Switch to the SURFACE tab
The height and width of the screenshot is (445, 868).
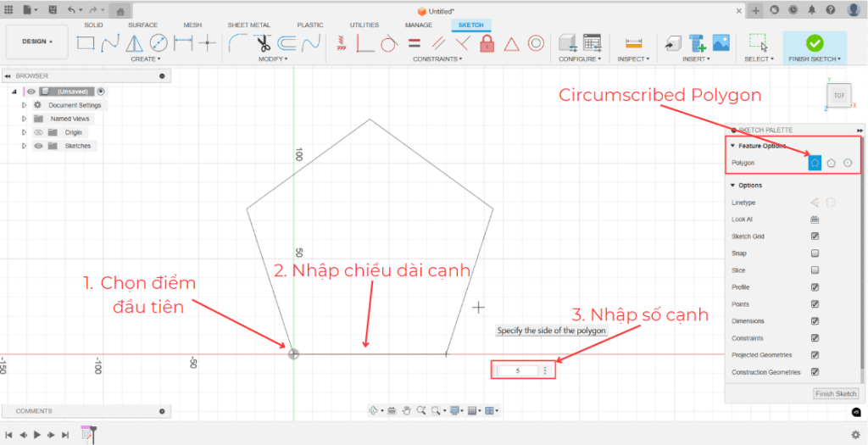click(x=142, y=25)
